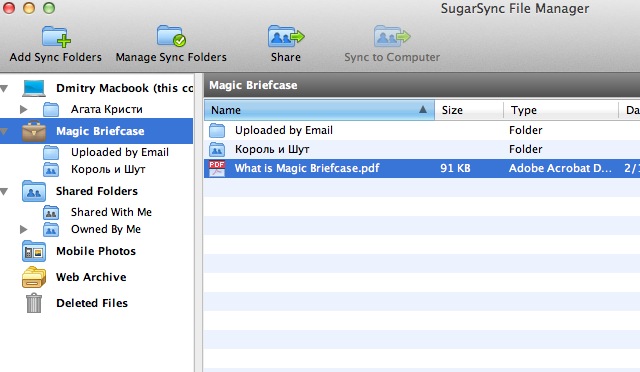Screen dimensions: 640x372
Task: Click the Shared With Me folder icon
Action: tap(51, 212)
